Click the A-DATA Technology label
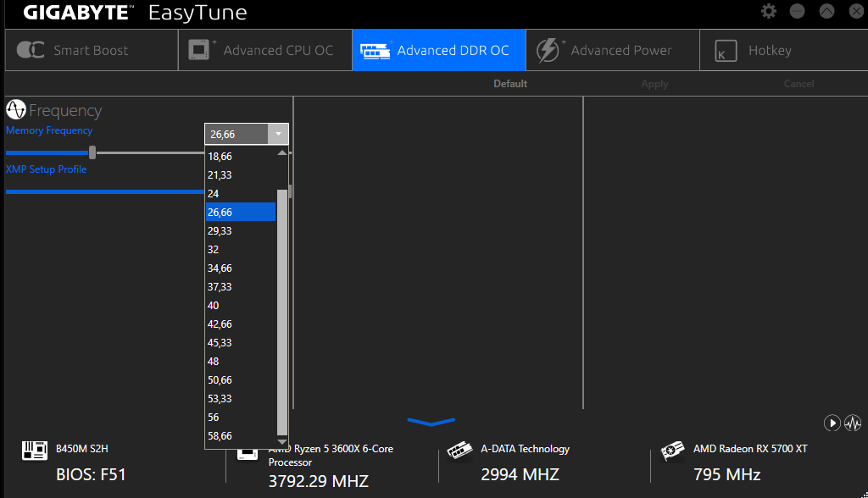 [x=525, y=449]
